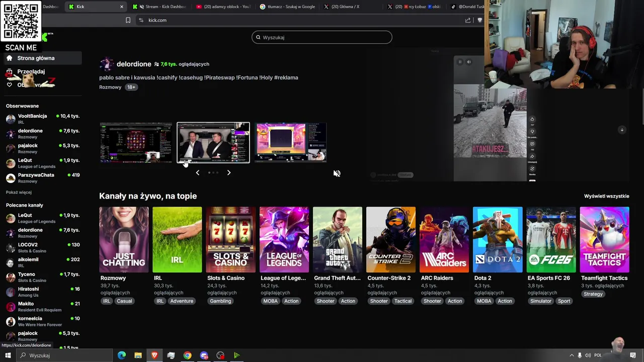Image resolution: width=644 pixels, height=362 pixels.
Task: Like the short video with heart icon
Action: tap(532, 119)
